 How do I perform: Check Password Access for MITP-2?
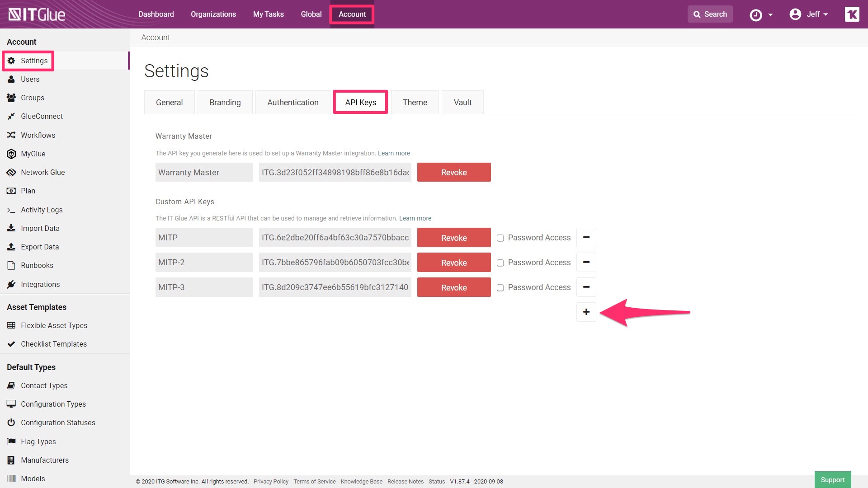[500, 263]
